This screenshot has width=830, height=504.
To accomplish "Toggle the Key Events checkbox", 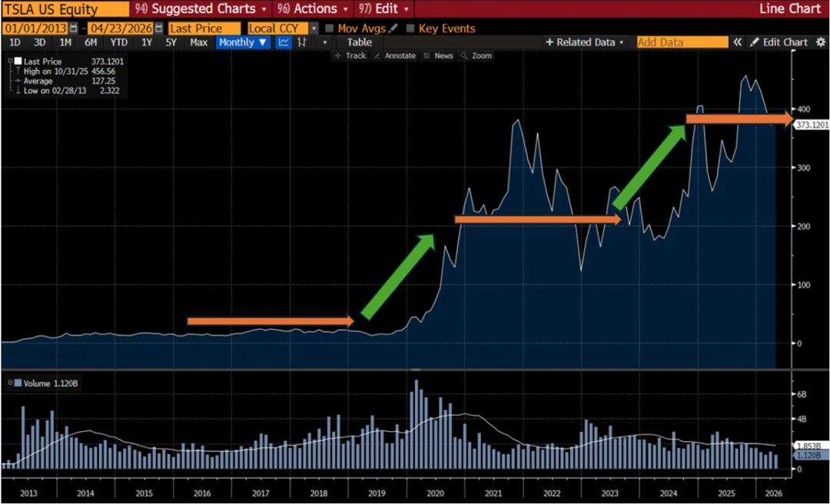I will [x=410, y=27].
